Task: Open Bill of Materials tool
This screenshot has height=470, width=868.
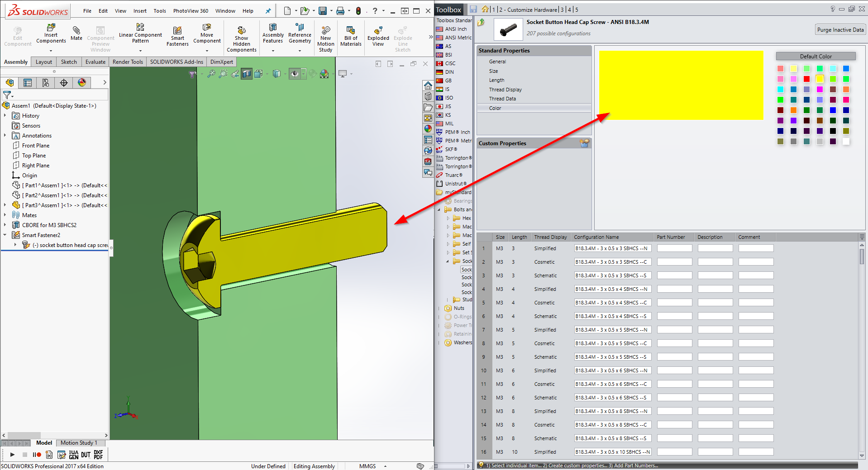Action: pos(351,36)
